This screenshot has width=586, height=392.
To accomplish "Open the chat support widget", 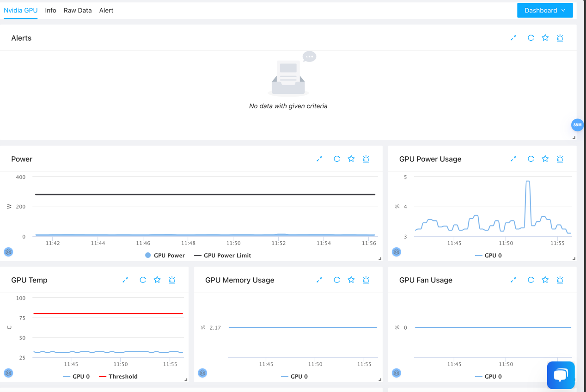I will point(561,375).
